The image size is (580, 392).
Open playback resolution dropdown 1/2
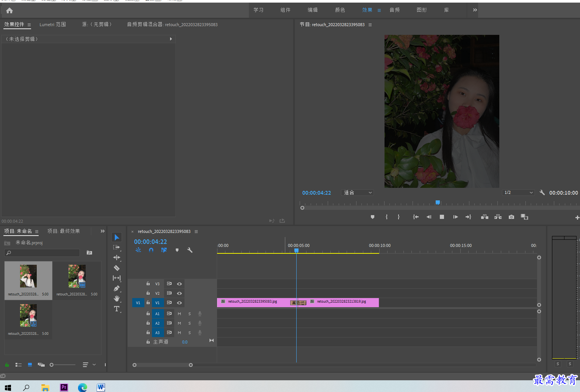pos(518,192)
